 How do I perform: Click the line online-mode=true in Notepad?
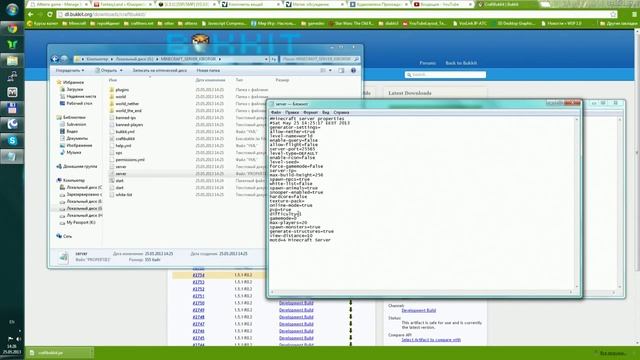291,205
